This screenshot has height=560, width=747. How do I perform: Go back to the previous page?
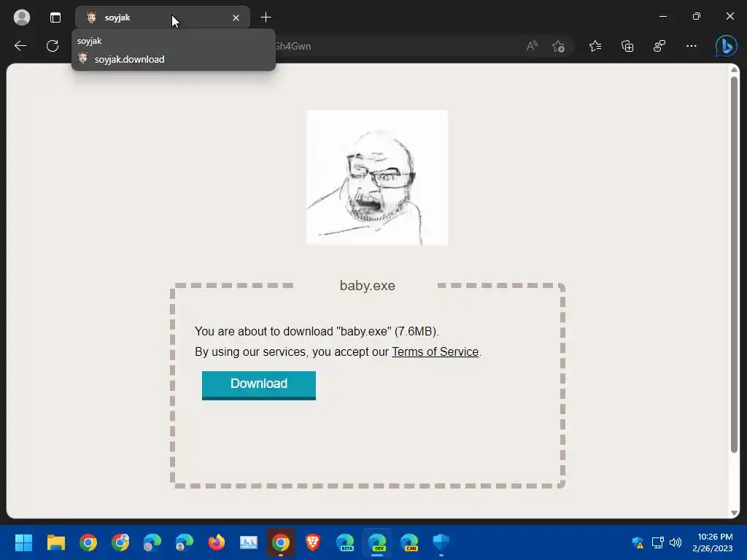pos(20,46)
